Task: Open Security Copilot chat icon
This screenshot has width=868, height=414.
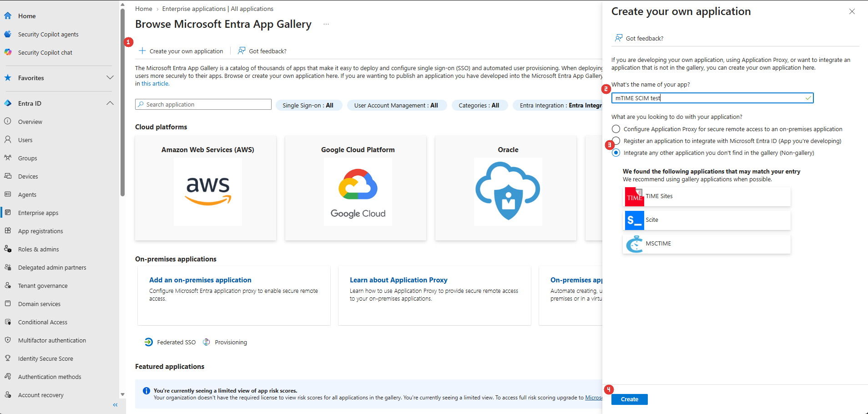Action: coord(8,52)
